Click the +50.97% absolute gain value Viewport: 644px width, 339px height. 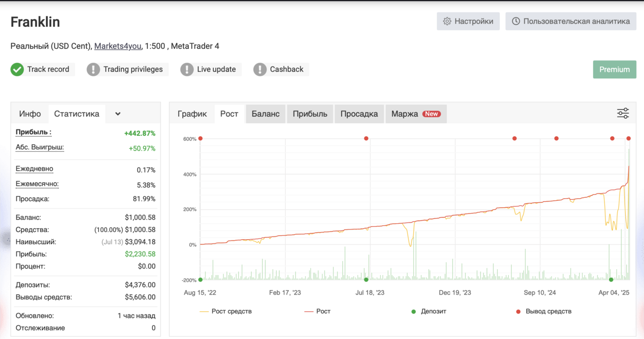pyautogui.click(x=142, y=148)
